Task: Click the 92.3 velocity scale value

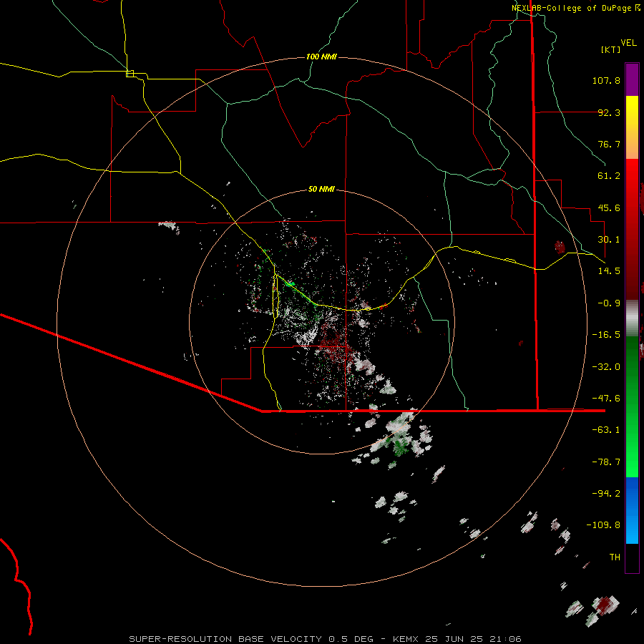Action: (609, 112)
